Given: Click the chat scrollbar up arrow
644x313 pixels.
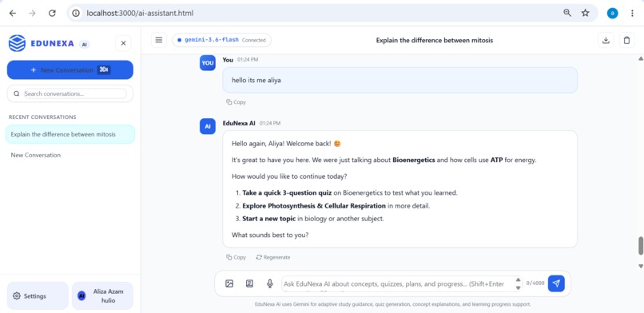Looking at the screenshot, I should [x=641, y=58].
